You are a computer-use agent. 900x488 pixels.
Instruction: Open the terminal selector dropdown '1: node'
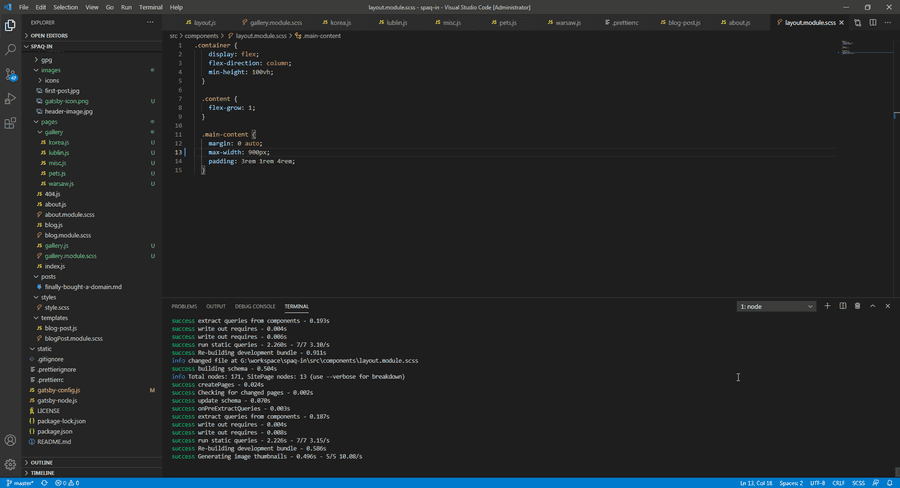(x=776, y=306)
